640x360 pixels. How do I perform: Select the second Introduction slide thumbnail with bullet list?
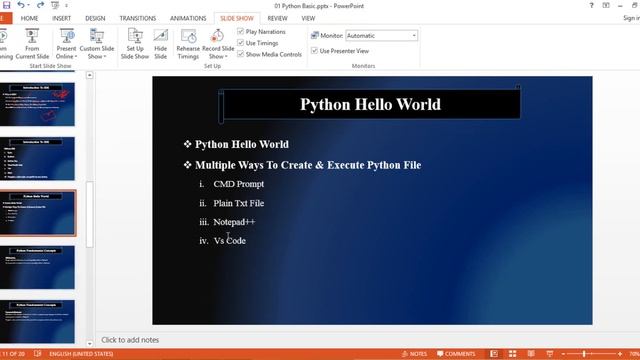click(37, 159)
